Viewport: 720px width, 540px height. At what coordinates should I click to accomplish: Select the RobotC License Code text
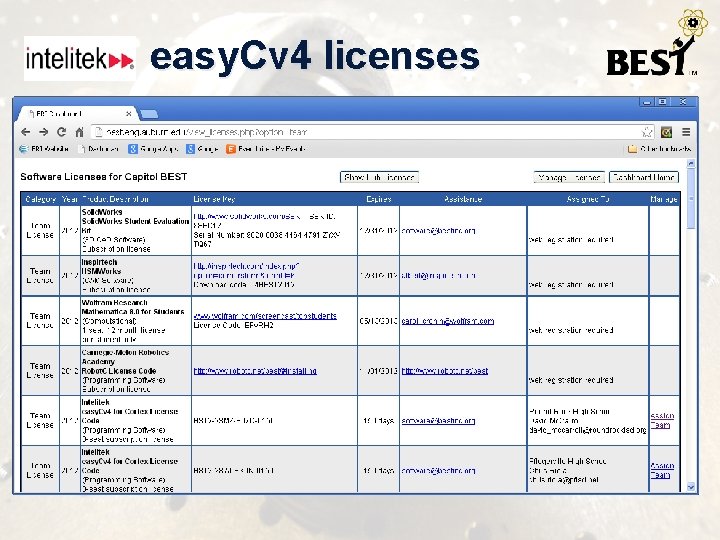pos(119,371)
